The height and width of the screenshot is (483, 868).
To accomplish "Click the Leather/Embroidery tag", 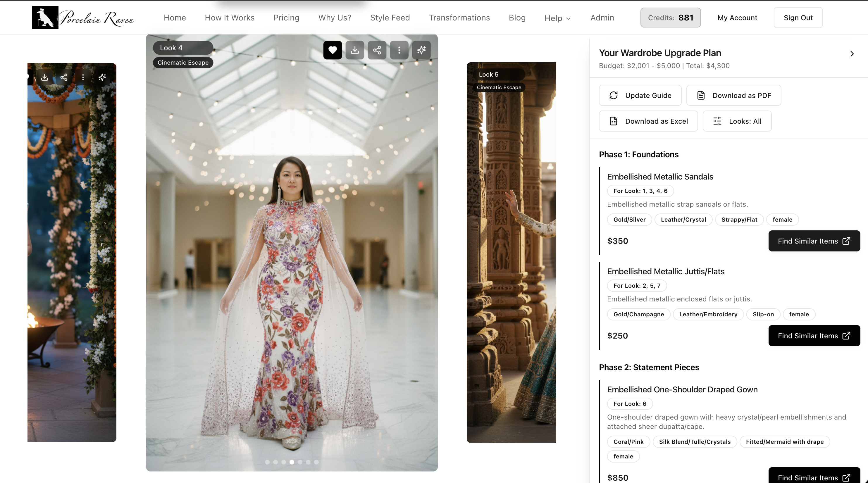I will point(708,314).
